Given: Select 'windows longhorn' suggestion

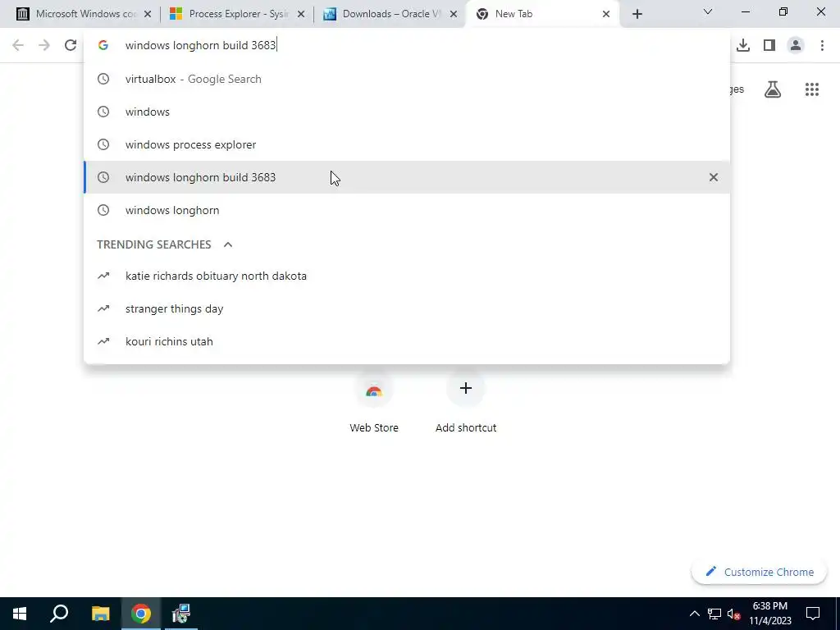Looking at the screenshot, I should pos(407,210).
